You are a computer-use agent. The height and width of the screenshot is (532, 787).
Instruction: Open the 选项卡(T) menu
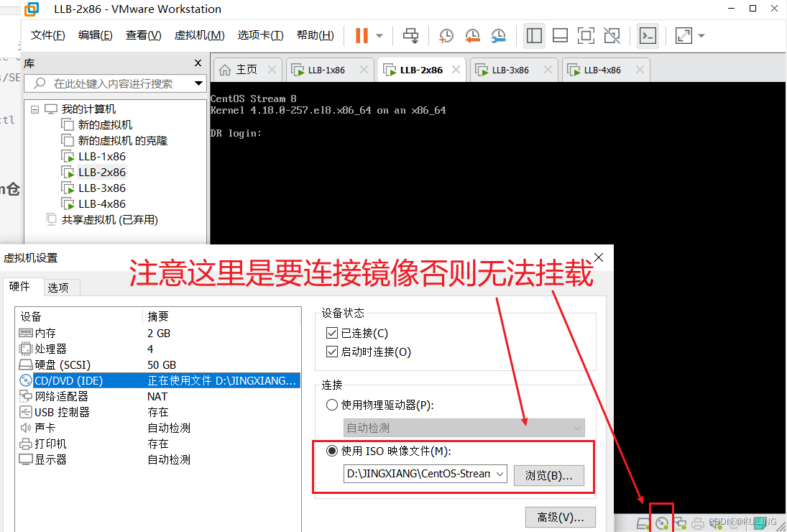point(260,35)
